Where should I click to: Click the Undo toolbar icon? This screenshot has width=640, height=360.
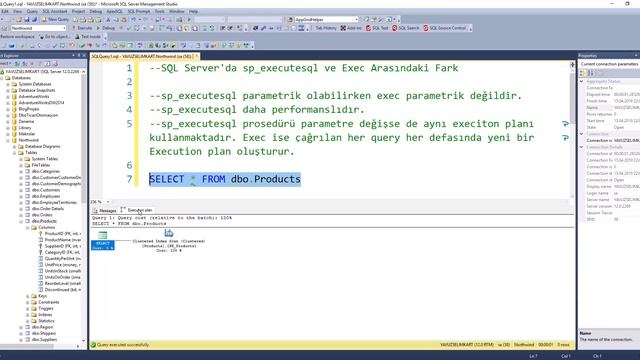(x=134, y=19)
